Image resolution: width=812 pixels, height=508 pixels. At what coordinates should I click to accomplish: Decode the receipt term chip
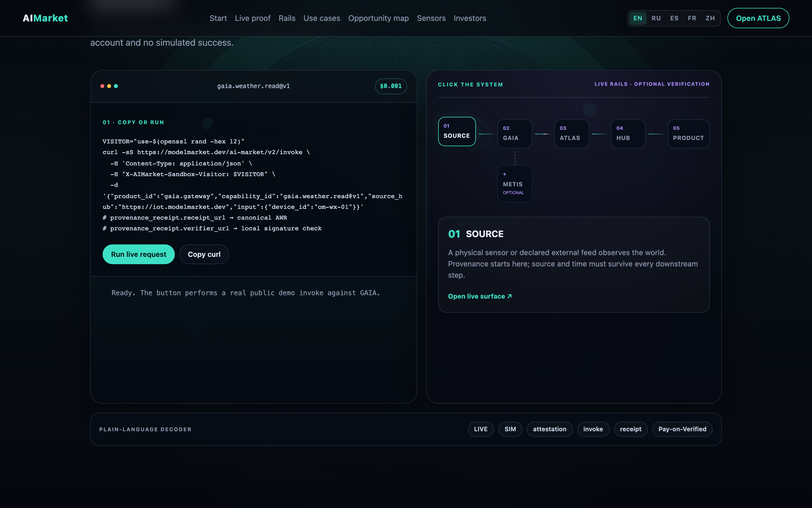point(630,429)
